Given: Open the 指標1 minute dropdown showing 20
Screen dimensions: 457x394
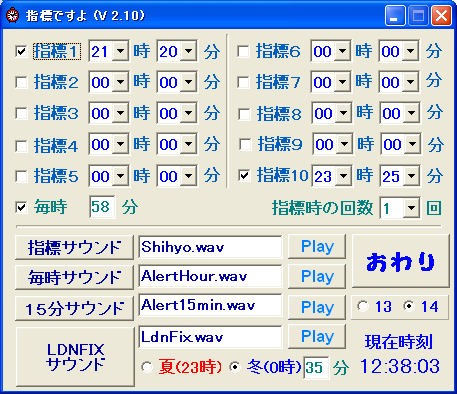Looking at the screenshot, I should click(x=189, y=52).
